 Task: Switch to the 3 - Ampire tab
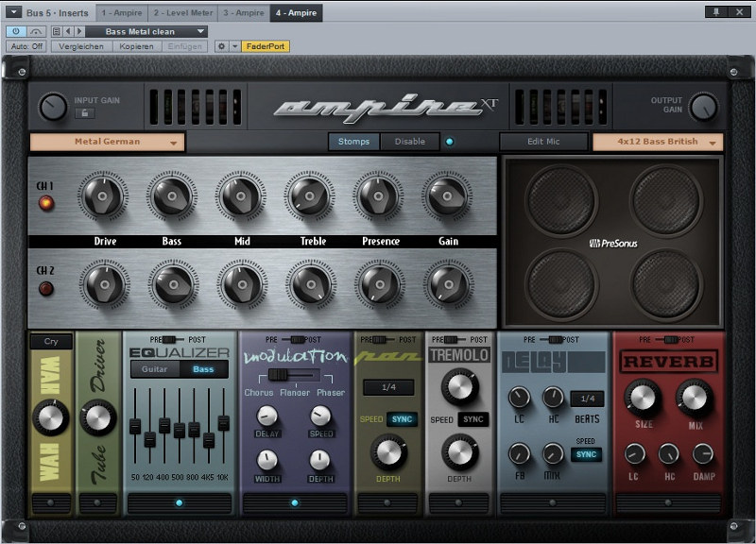[244, 13]
